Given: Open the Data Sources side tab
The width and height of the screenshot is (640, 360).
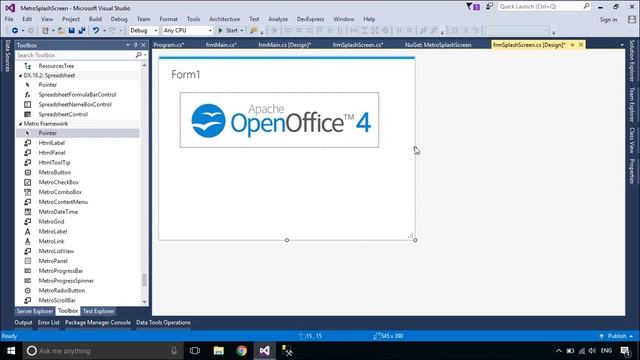Looking at the screenshot, I should pyautogui.click(x=7, y=56).
